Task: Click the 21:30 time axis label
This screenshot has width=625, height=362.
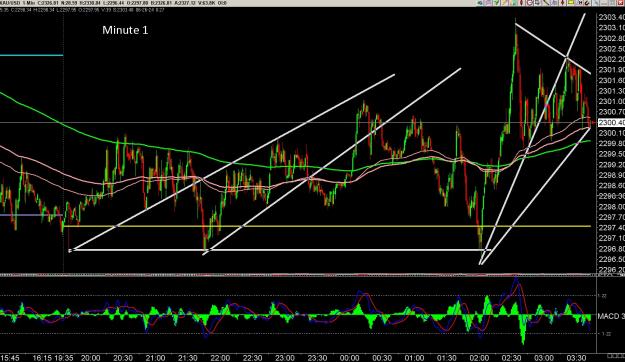Action: point(187,358)
